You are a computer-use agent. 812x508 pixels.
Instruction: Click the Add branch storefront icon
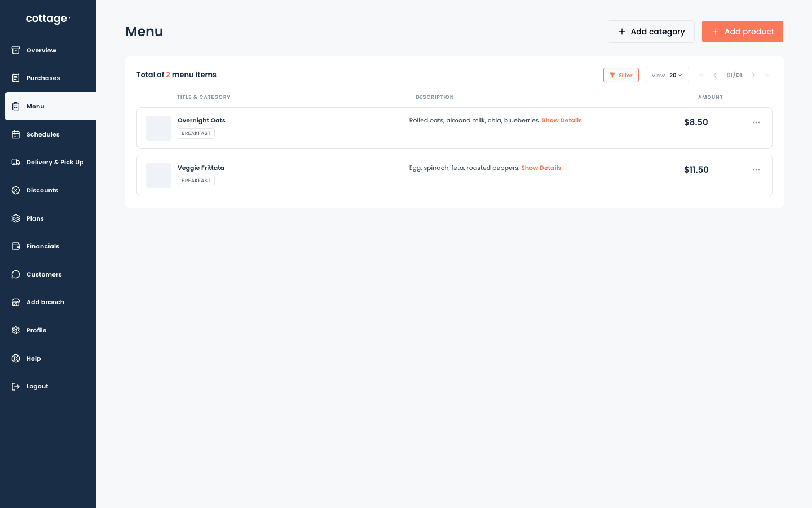16,302
